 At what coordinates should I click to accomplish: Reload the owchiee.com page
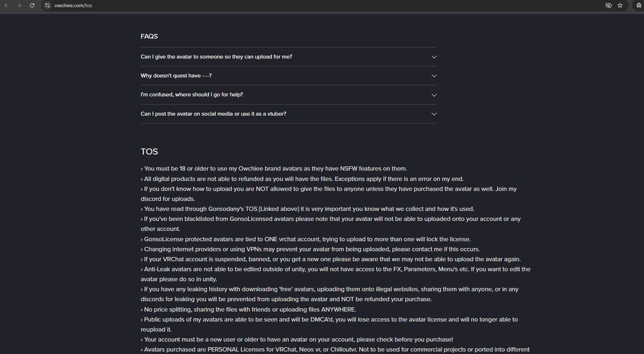point(32,5)
